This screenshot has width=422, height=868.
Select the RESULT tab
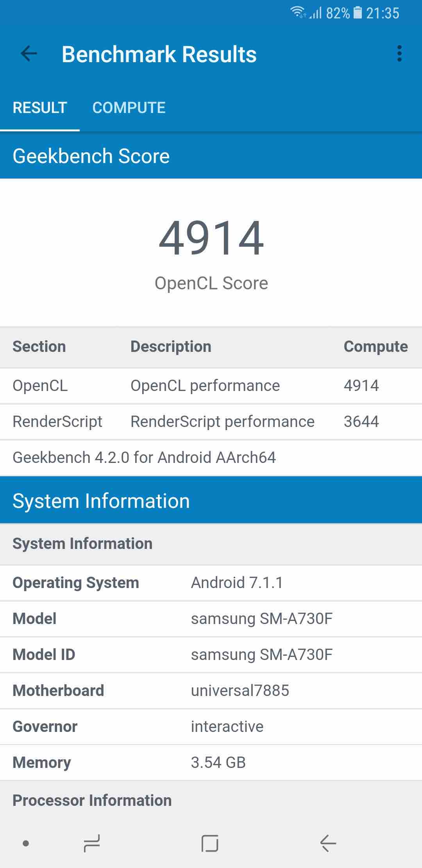(40, 108)
